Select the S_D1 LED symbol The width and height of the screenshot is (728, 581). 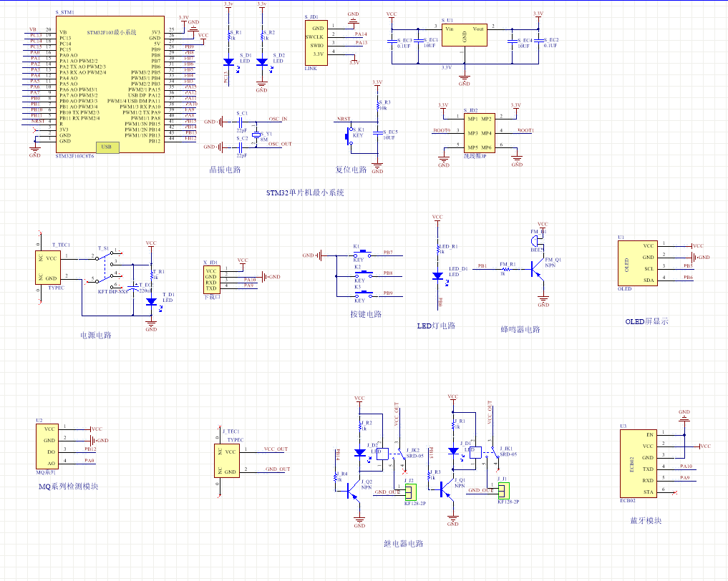228,62
